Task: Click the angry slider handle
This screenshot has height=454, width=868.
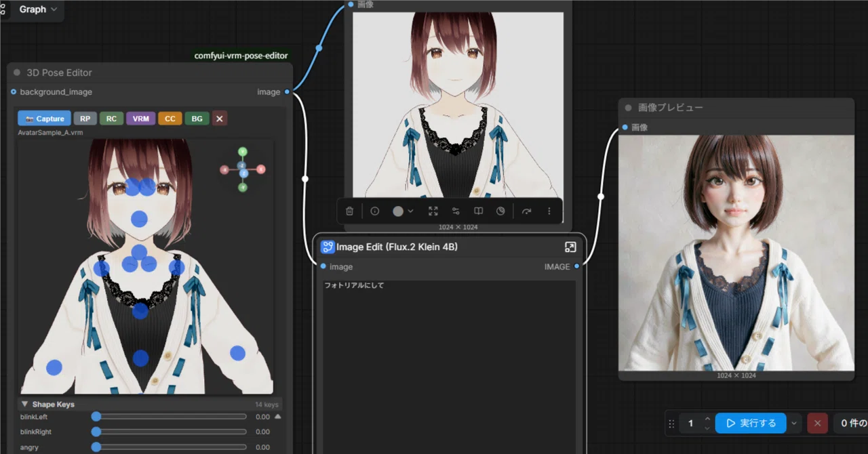Action: (96, 447)
